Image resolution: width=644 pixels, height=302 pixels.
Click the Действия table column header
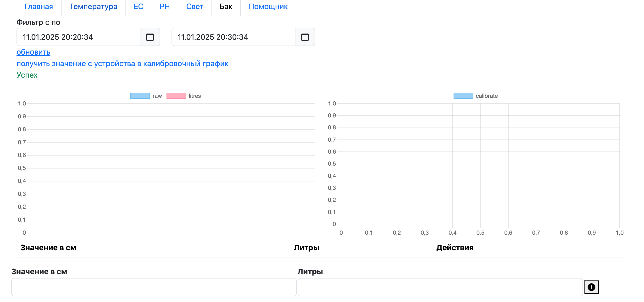[455, 247]
